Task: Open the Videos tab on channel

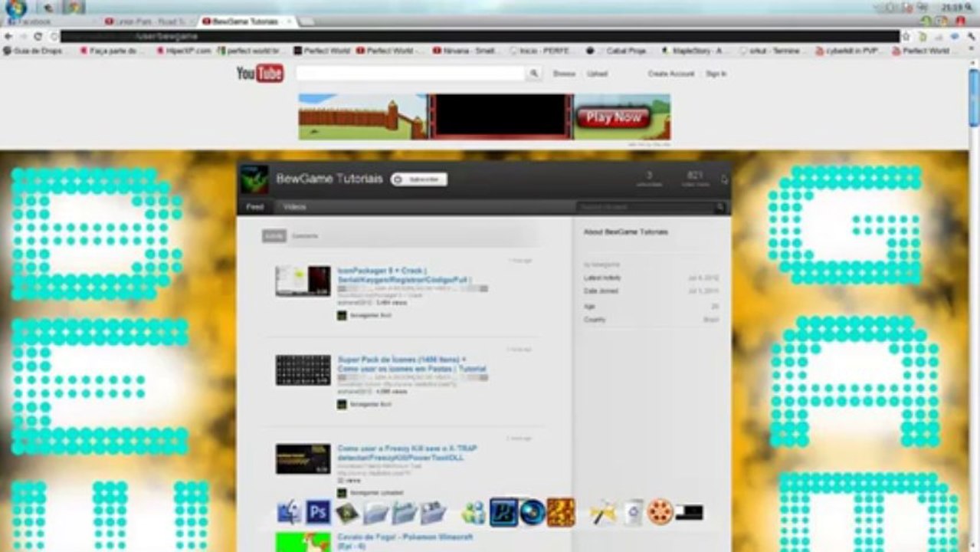Action: (x=294, y=207)
